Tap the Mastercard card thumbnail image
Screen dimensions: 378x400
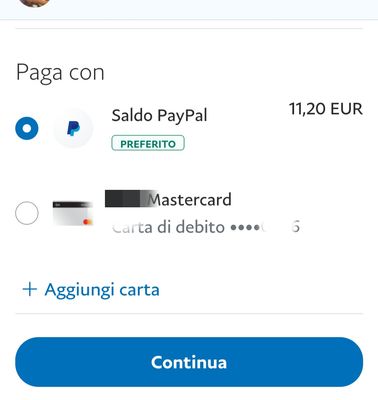point(73,213)
